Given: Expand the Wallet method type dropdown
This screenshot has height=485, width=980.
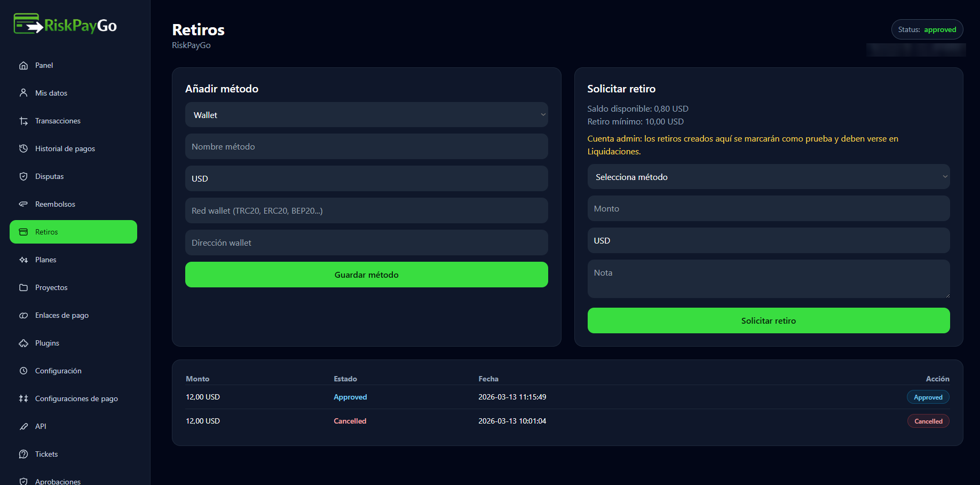Looking at the screenshot, I should click(366, 115).
